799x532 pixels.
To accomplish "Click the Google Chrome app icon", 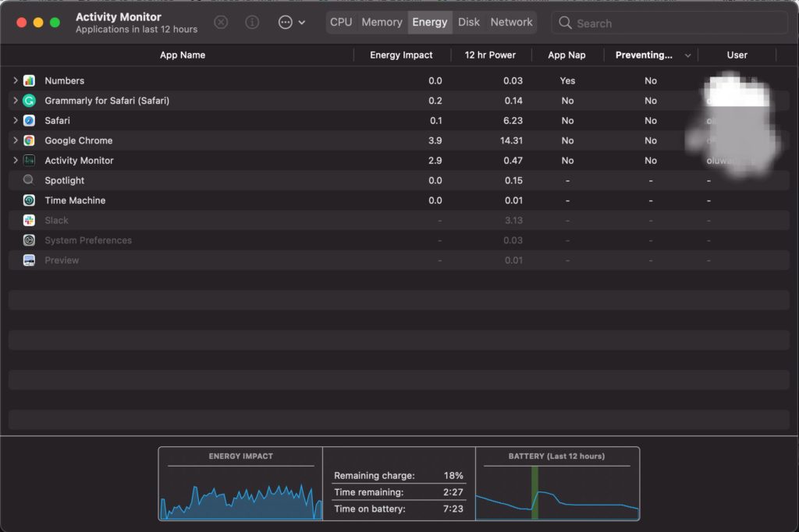I will (29, 140).
